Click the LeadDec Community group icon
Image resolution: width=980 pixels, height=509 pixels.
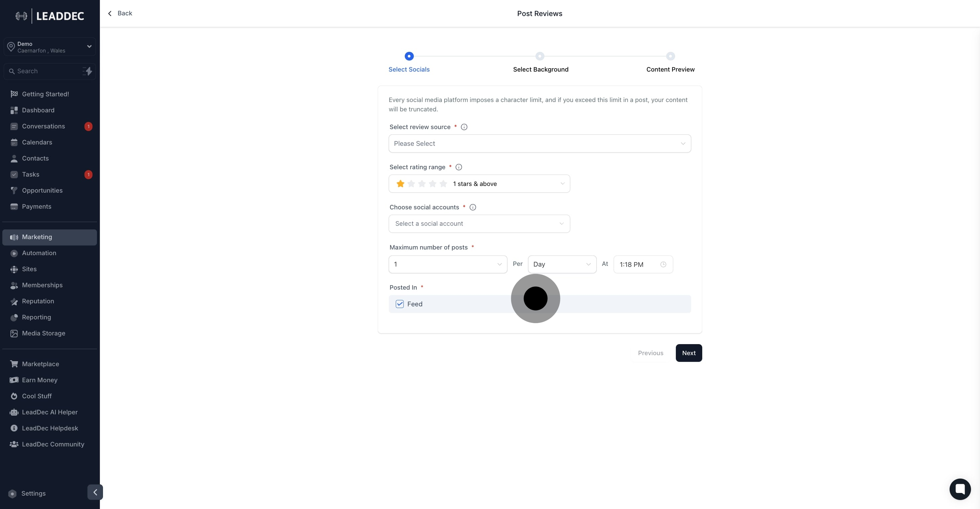point(14,444)
